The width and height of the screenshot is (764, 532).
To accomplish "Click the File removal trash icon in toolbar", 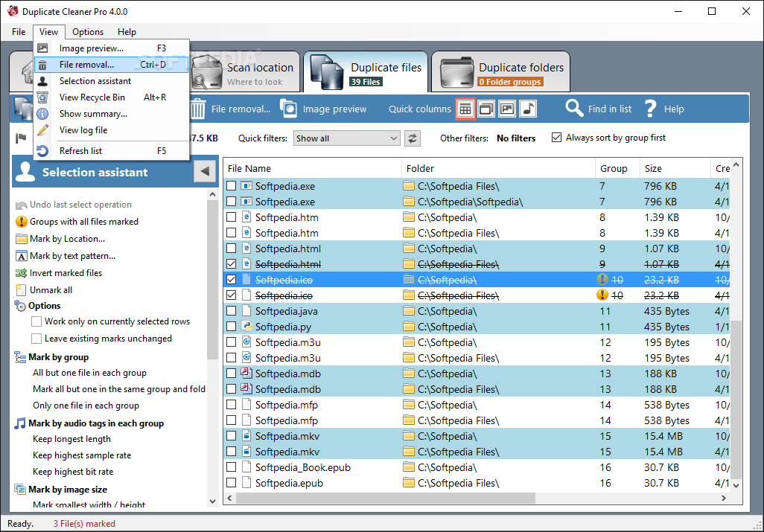I will tap(198, 109).
